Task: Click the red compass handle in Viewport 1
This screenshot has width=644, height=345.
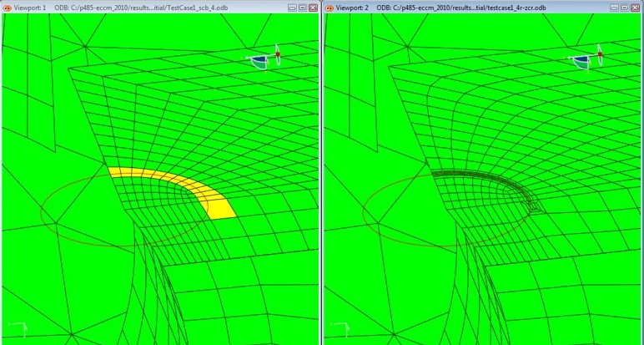Action: 277,53
